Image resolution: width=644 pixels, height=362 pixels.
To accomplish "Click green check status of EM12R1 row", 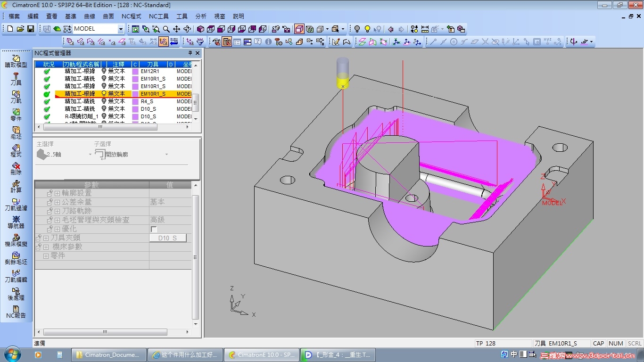I will pyautogui.click(x=47, y=72).
